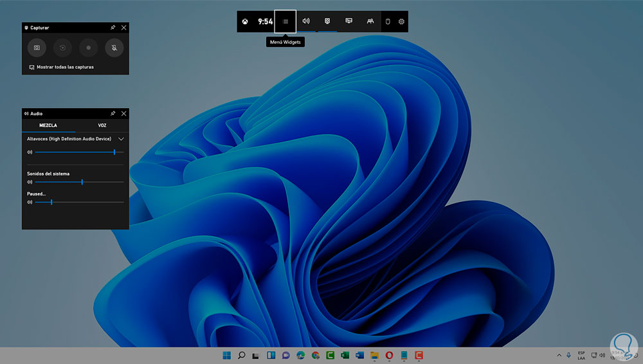Image resolution: width=643 pixels, height=364 pixels.
Task: Open the Xbox Social friends widget
Action: pos(370,21)
